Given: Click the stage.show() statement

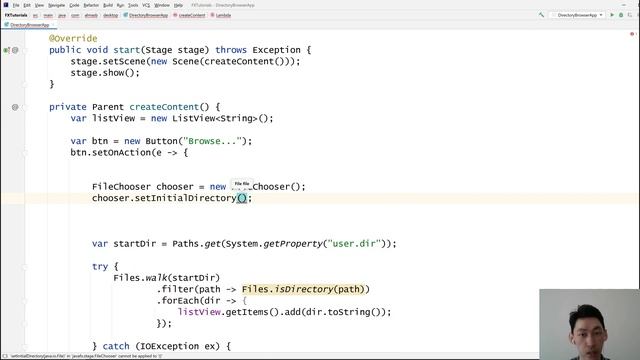Looking at the screenshot, I should pyautogui.click(x=105, y=73).
